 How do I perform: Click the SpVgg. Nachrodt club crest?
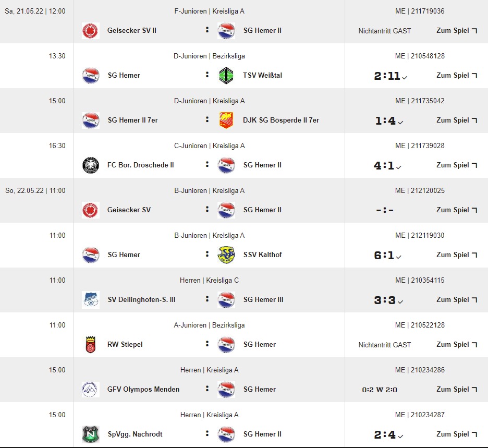(91, 434)
